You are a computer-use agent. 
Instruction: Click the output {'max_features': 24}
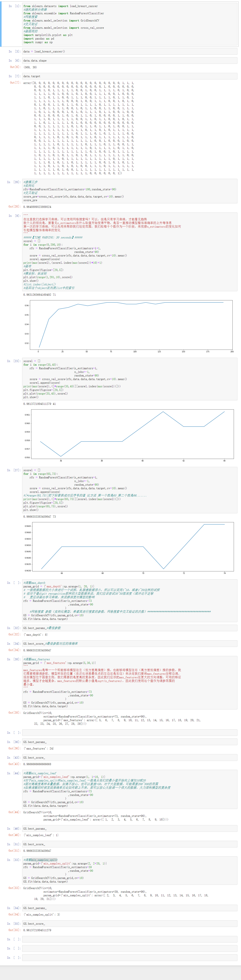(38, 748)
